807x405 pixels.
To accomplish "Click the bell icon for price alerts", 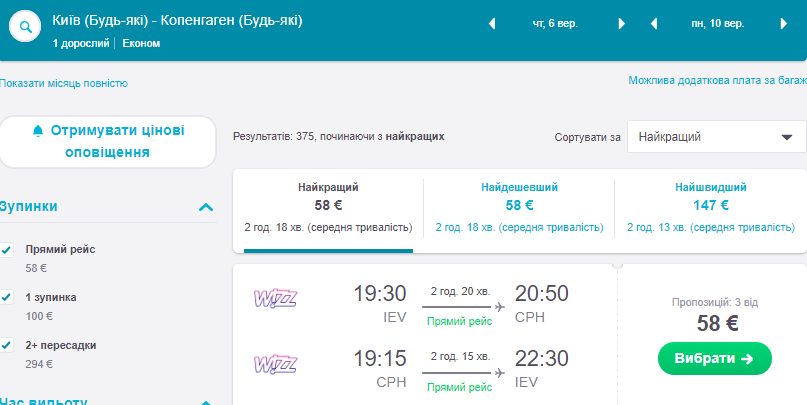I will (x=38, y=131).
